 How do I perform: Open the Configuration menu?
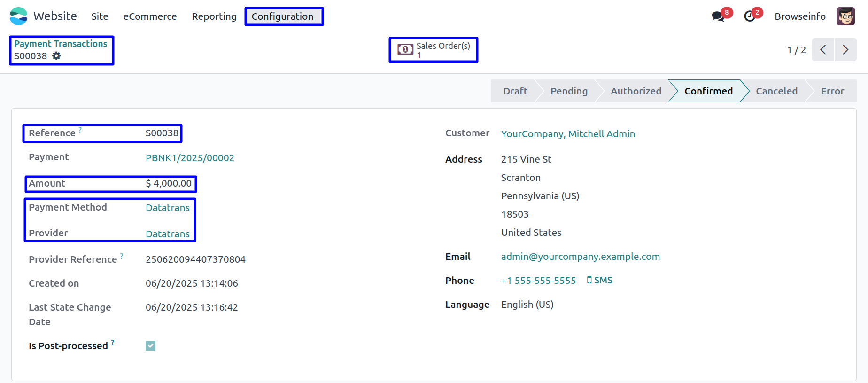pyautogui.click(x=282, y=16)
